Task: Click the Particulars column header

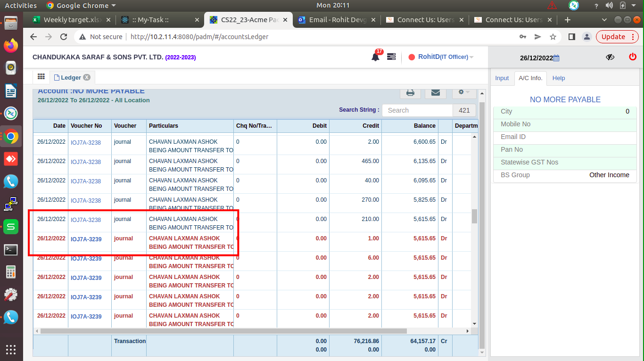Action: coord(190,126)
